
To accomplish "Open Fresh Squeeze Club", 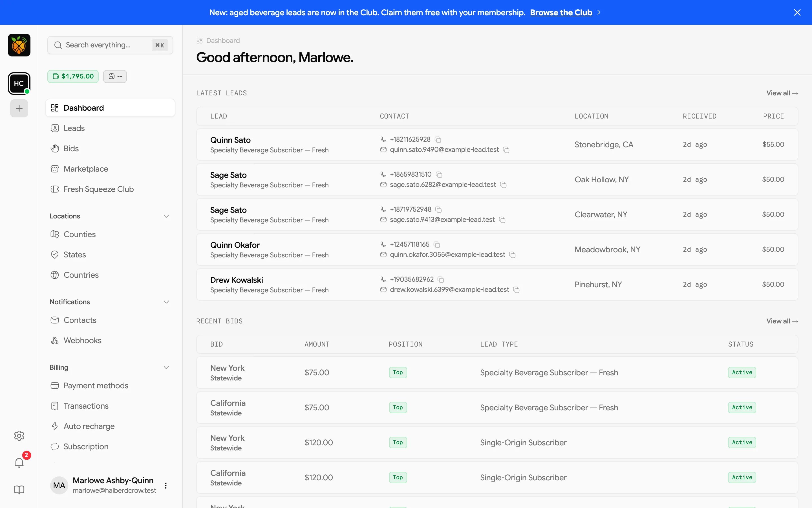I will [110, 189].
